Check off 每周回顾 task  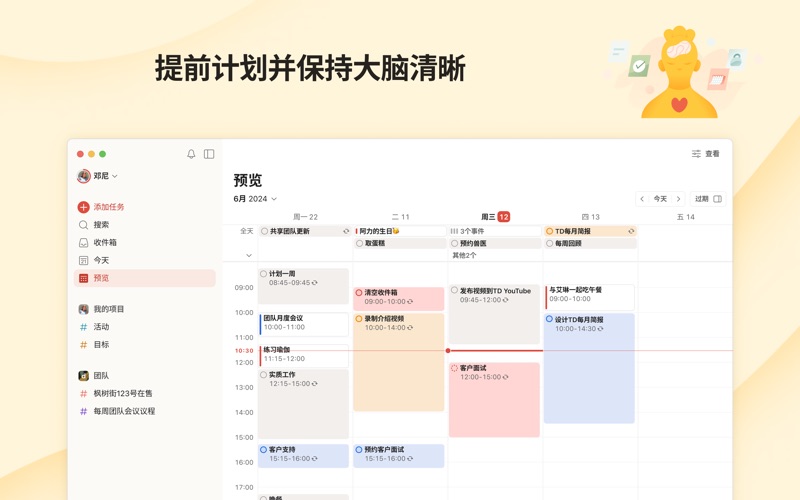(549, 243)
